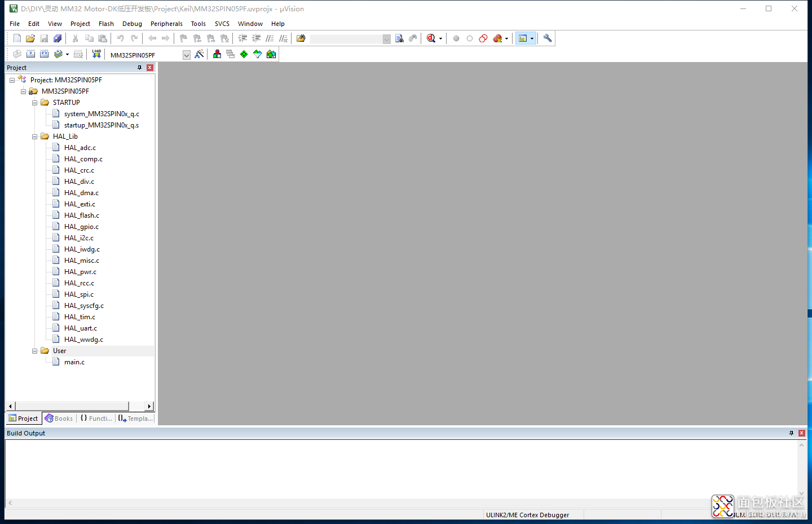Image resolution: width=812 pixels, height=524 pixels.
Task: Open the File menu
Action: [15, 24]
